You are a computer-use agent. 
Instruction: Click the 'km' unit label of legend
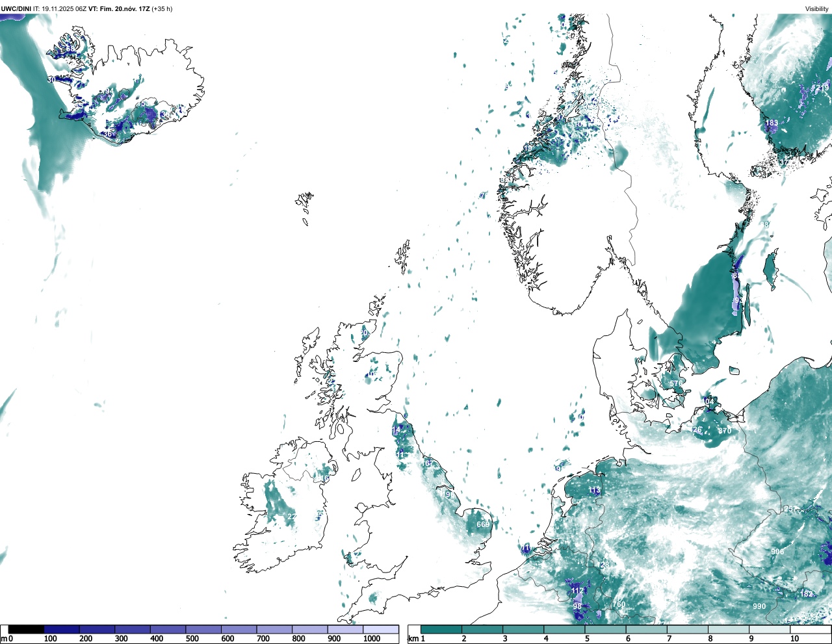click(x=413, y=639)
